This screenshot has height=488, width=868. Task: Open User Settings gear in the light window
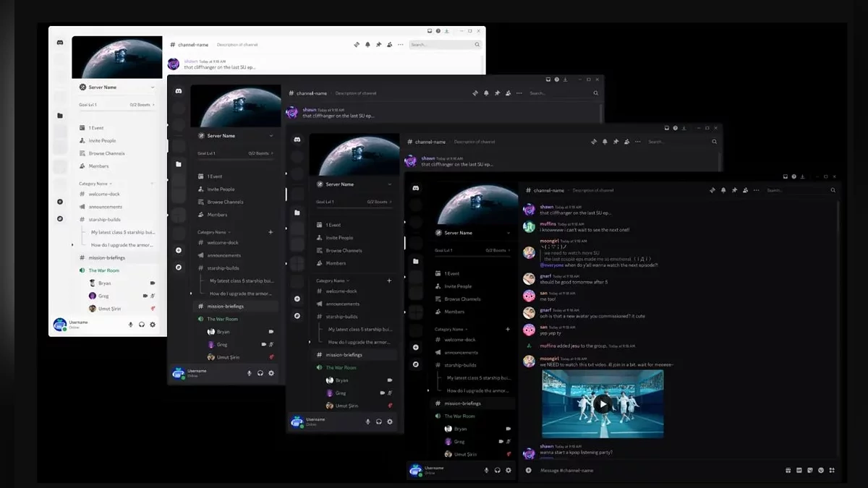153,325
